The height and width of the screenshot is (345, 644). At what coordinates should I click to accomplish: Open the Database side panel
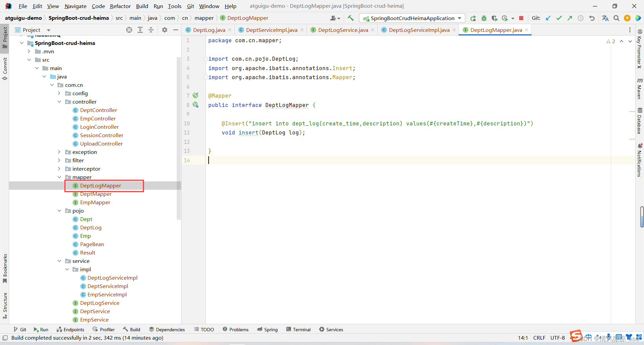pyautogui.click(x=640, y=121)
